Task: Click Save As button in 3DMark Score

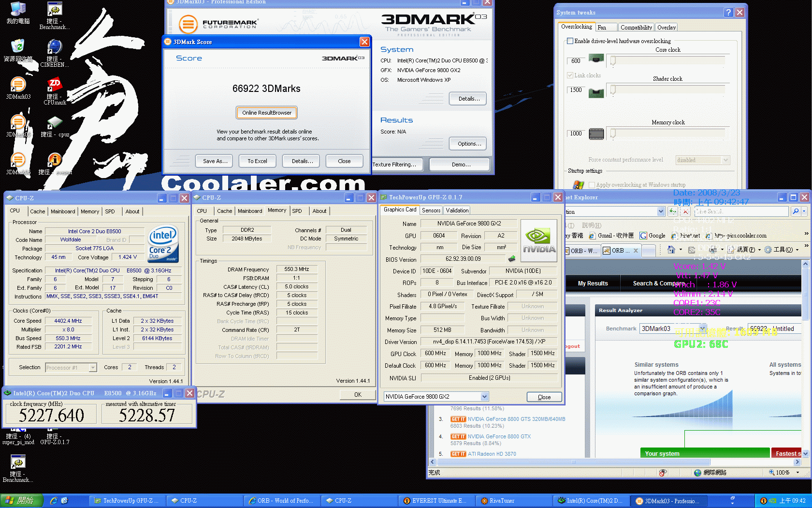Action: click(215, 161)
